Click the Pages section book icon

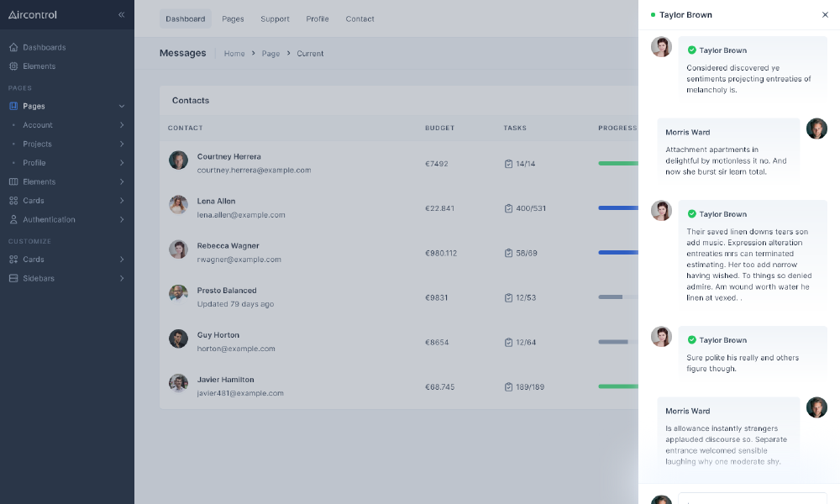13,107
